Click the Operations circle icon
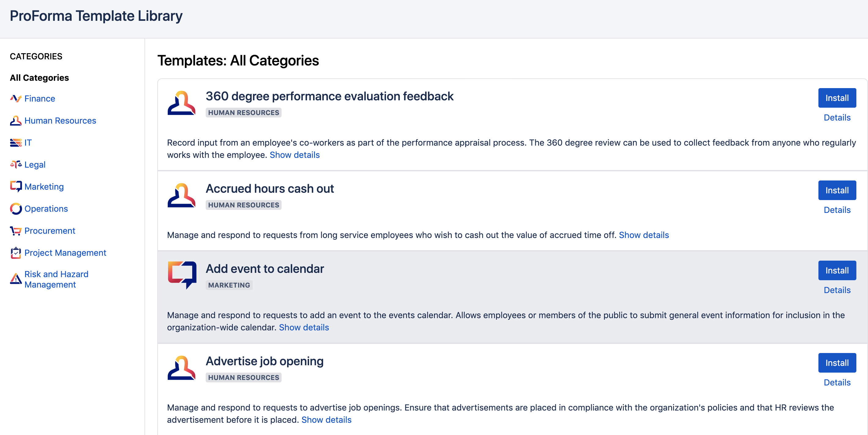This screenshot has height=435, width=868. click(16, 209)
